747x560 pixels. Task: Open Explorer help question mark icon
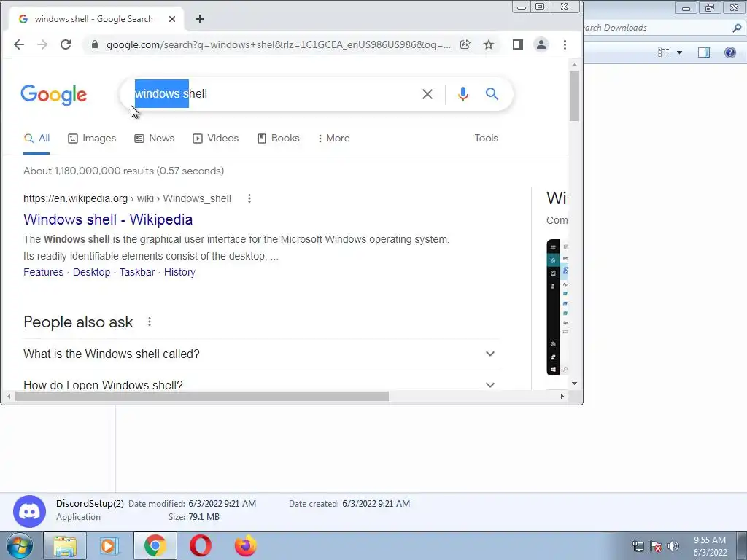point(729,52)
